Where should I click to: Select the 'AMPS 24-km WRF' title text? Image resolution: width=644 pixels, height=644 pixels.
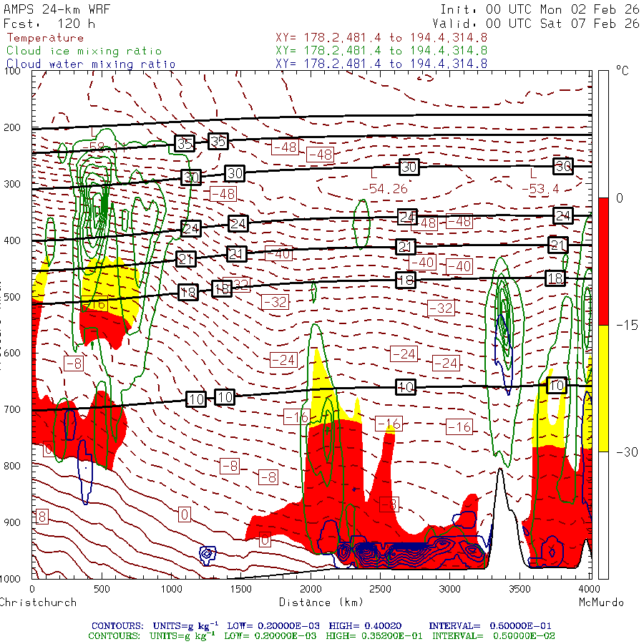pos(57,9)
